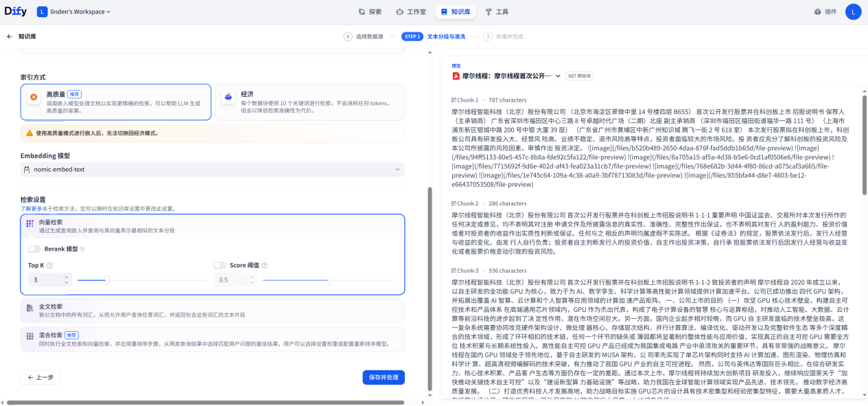Viewport: 868px width, 406px height.
Task: Click the 探索 compass icon
Action: pos(362,12)
